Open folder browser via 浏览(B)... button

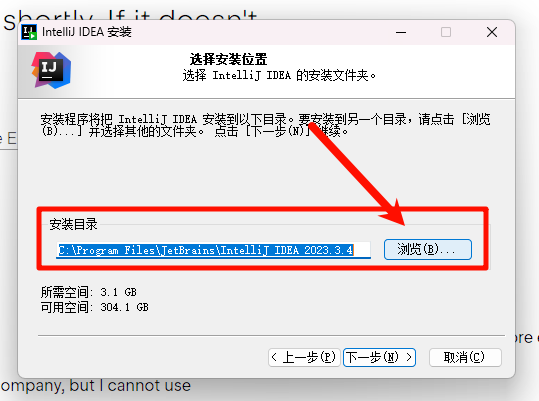[428, 249]
